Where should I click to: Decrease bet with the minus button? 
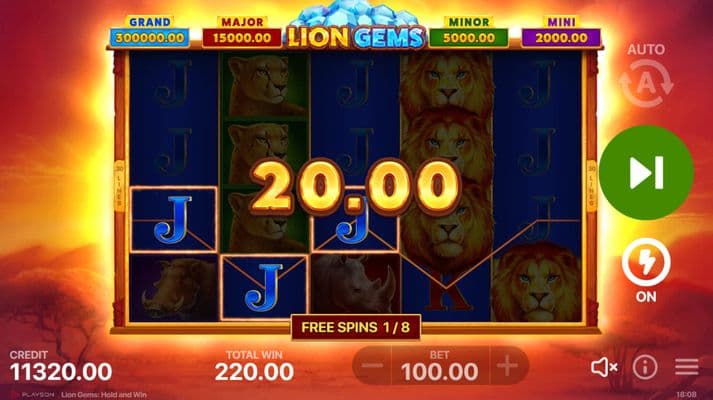tap(372, 366)
